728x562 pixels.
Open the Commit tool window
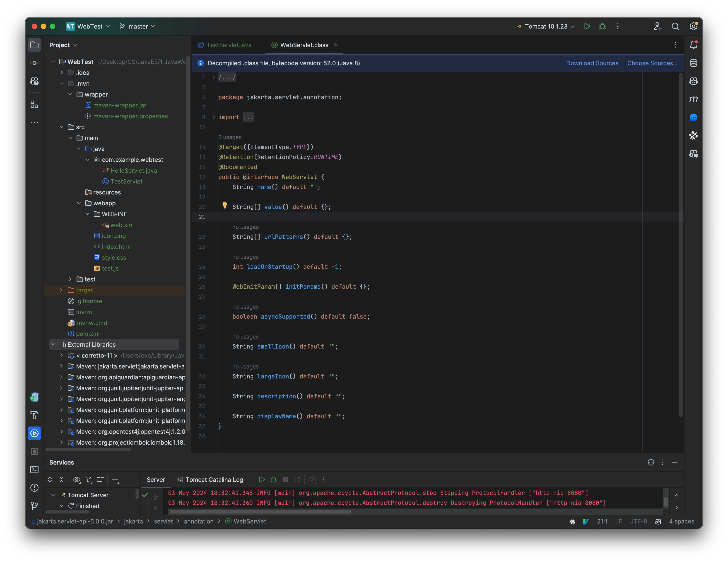[x=34, y=63]
